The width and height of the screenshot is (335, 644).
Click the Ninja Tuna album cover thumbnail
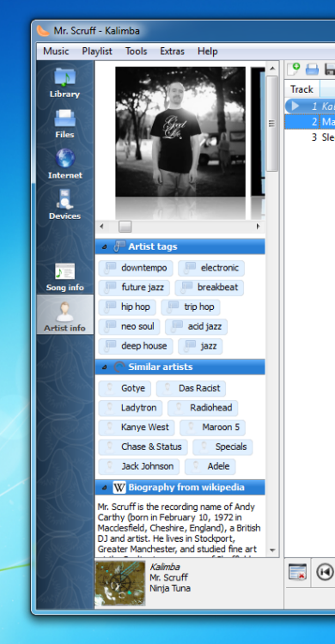pyautogui.click(x=120, y=583)
